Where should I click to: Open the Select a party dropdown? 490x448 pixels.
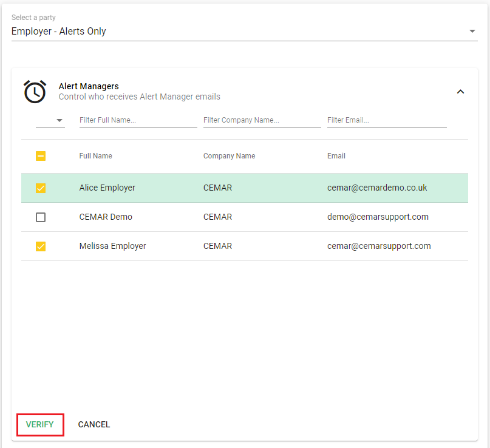click(244, 31)
